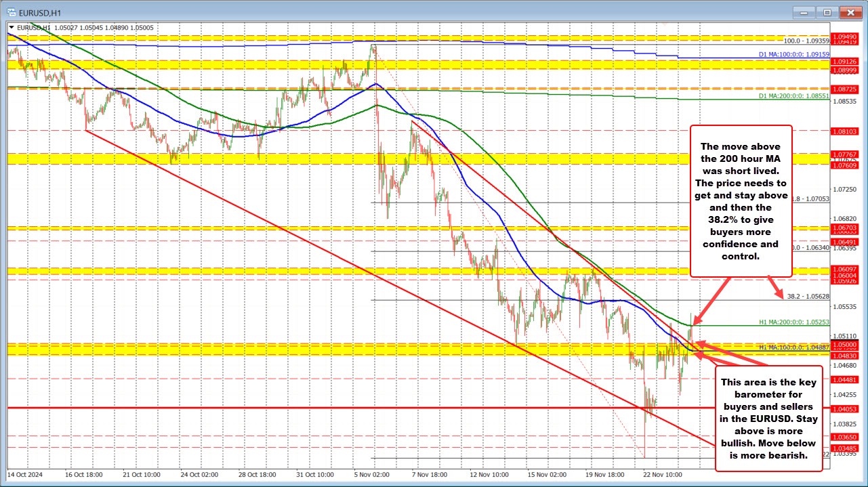Click the 1.06491 red price tag
The image size is (868, 487).
(844, 241)
